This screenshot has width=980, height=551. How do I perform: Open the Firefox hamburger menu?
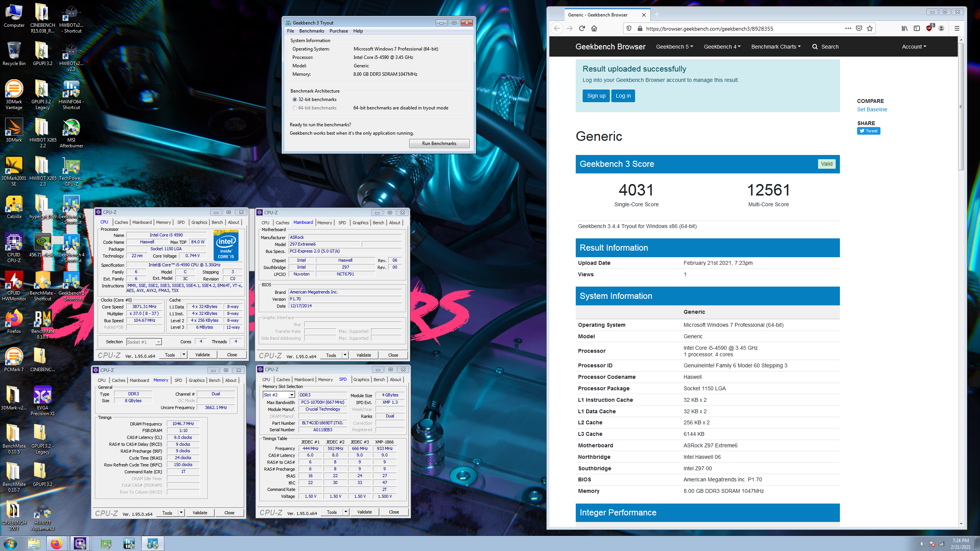pos(957,28)
